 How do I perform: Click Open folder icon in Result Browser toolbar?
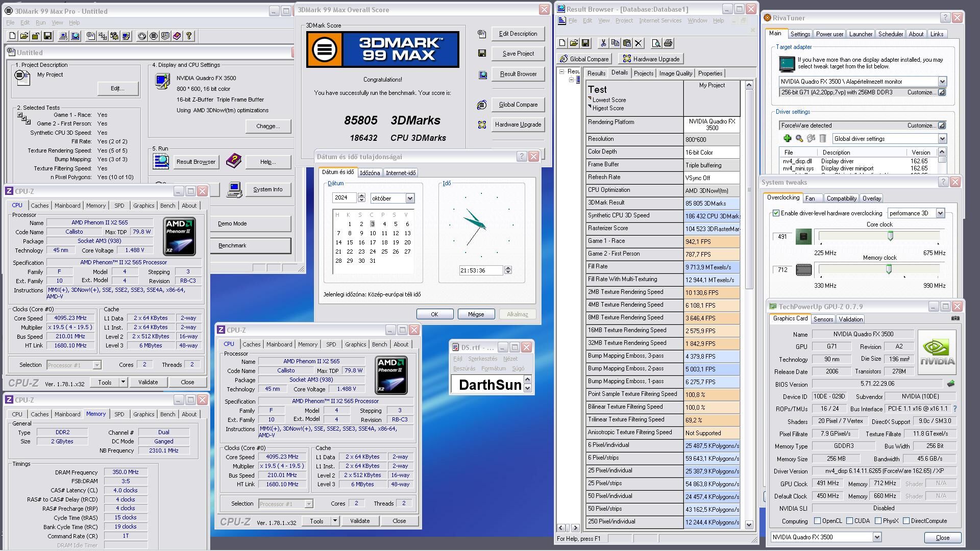[x=574, y=43]
